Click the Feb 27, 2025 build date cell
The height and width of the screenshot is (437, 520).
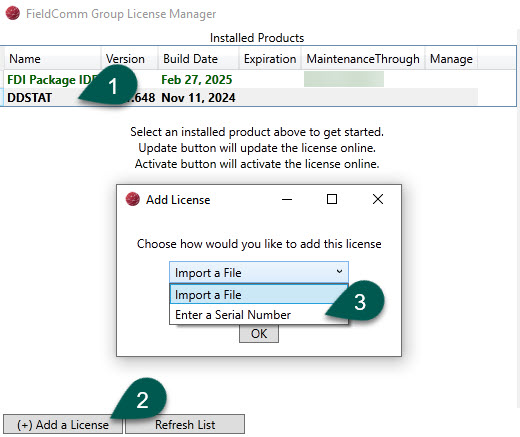(197, 80)
